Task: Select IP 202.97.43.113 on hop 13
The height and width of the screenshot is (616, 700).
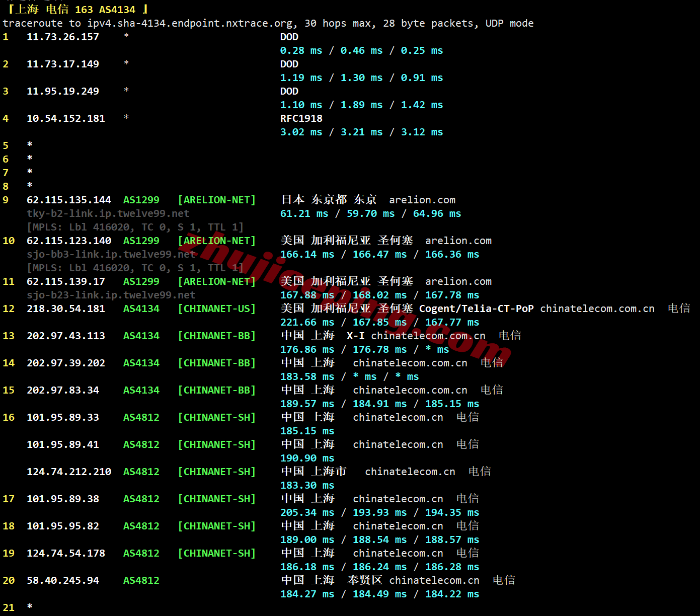Action: click(x=66, y=336)
